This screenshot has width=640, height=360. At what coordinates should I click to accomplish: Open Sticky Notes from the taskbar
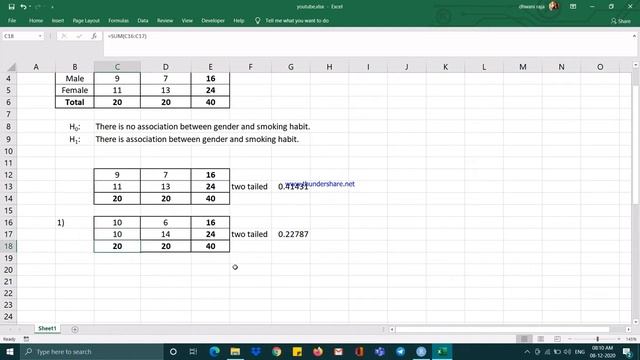click(x=297, y=351)
